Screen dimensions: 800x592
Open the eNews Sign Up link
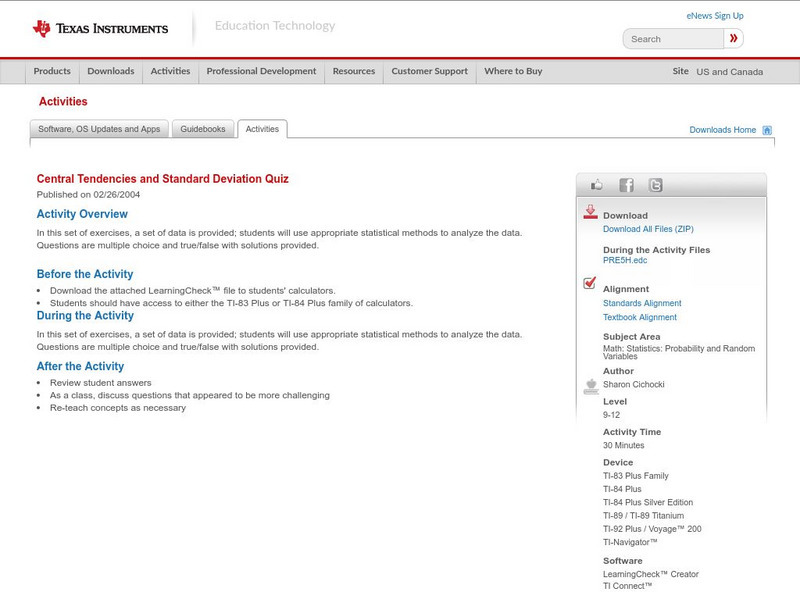[715, 16]
